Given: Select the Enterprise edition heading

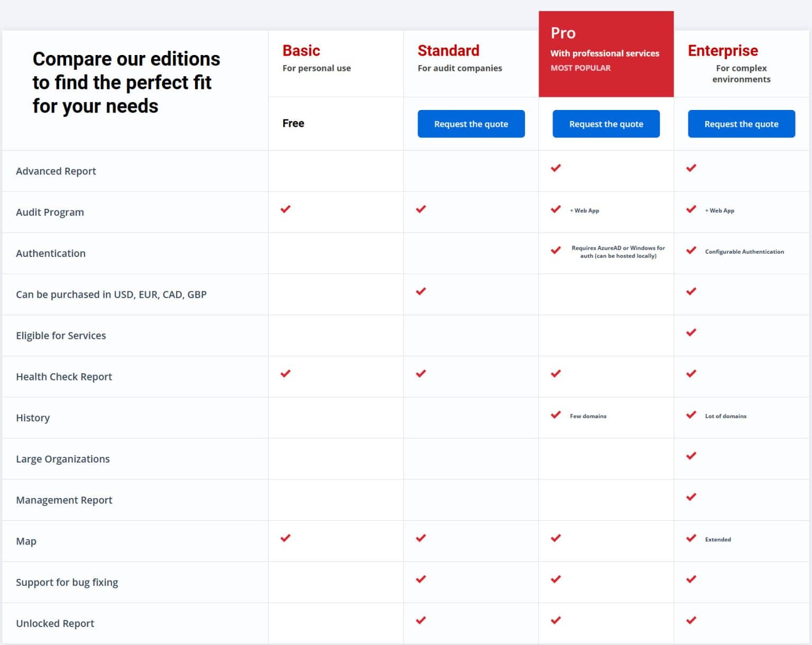Looking at the screenshot, I should 723,51.
